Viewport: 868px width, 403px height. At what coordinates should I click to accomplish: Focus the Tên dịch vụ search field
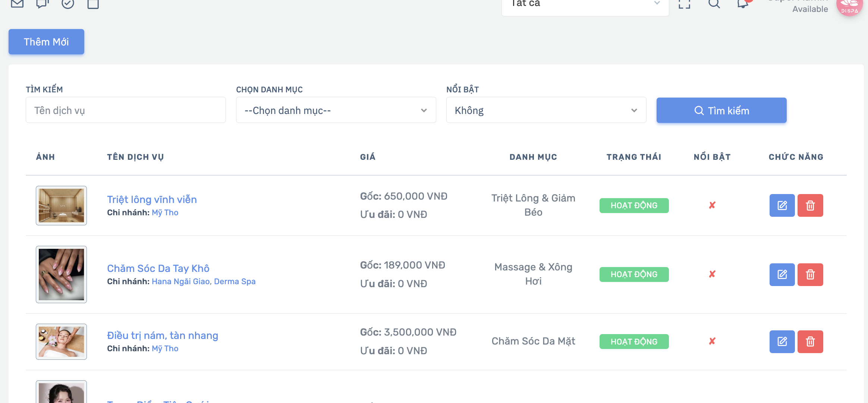pyautogui.click(x=126, y=110)
